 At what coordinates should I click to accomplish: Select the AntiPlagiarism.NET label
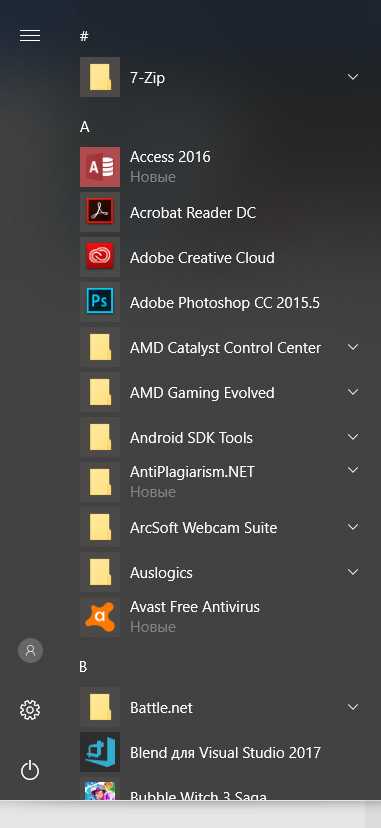click(192, 472)
